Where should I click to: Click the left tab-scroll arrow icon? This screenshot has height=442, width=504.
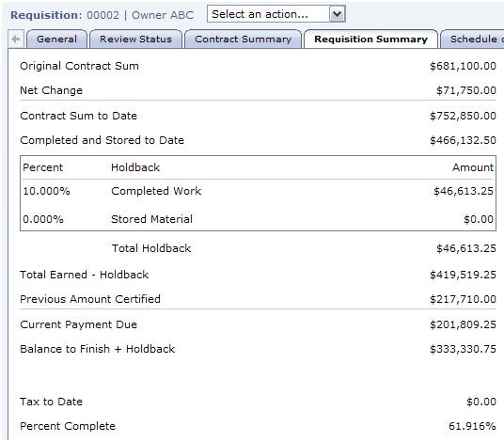[15, 39]
